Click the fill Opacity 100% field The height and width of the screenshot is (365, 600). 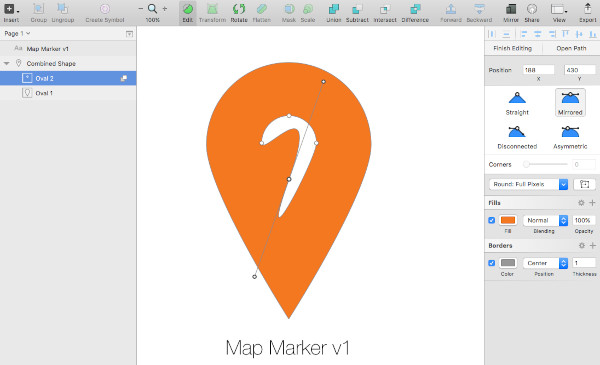[584, 220]
